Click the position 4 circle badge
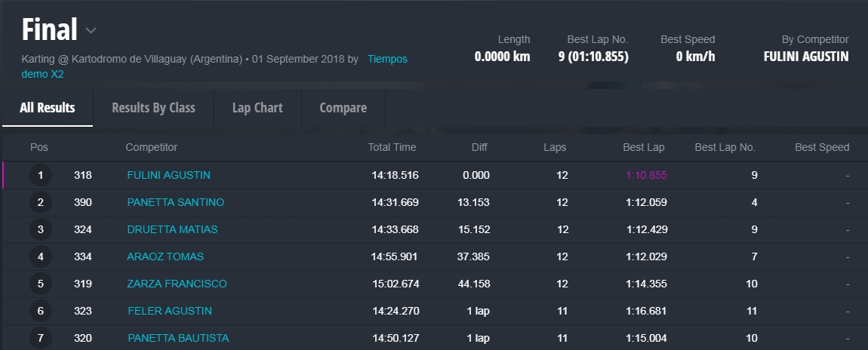The height and width of the screenshot is (350, 868). click(40, 256)
